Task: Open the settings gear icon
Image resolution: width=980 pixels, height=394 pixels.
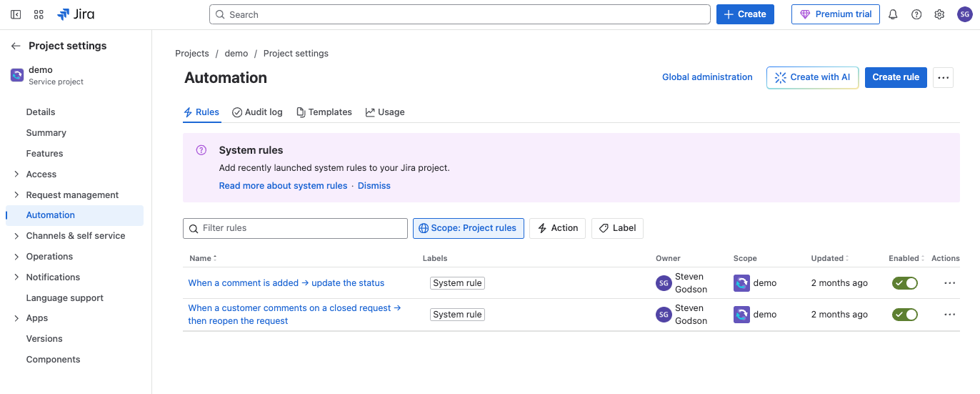Action: (x=939, y=14)
